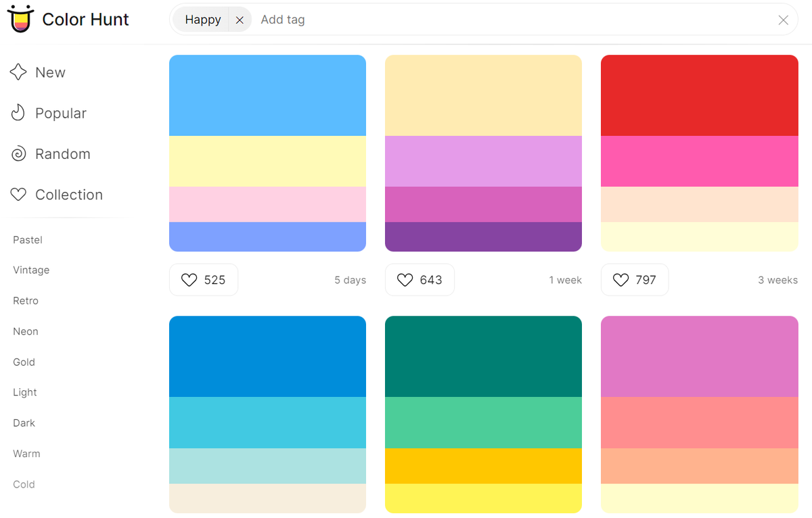This screenshot has width=812, height=518.
Task: Copy the hot pink swatch in 797 palette
Action: tap(700, 161)
